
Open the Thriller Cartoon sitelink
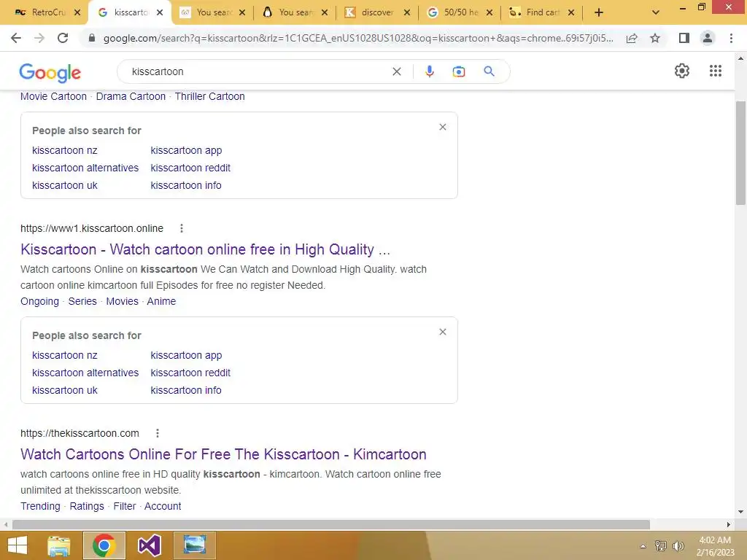pos(209,96)
